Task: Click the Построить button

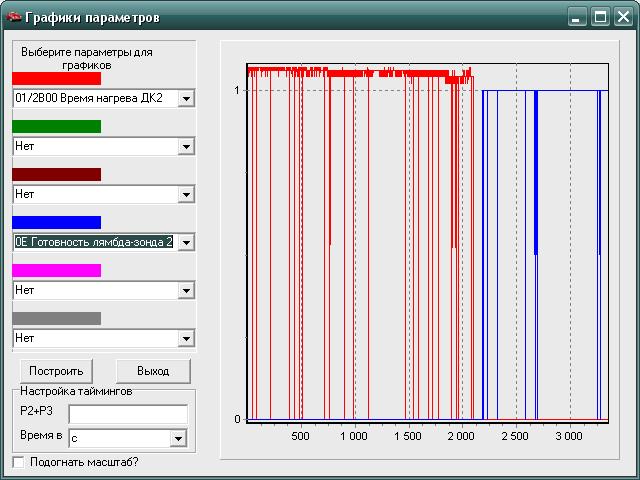Action: tap(56, 371)
